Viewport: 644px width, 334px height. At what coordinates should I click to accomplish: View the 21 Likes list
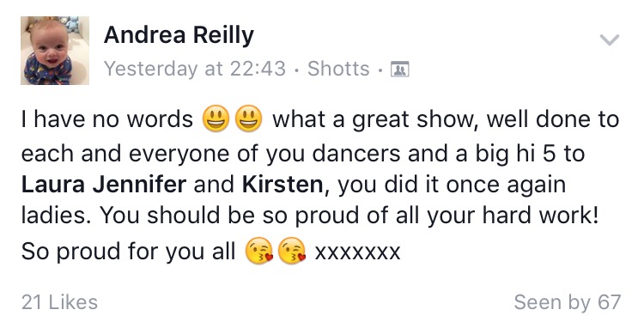tap(59, 302)
